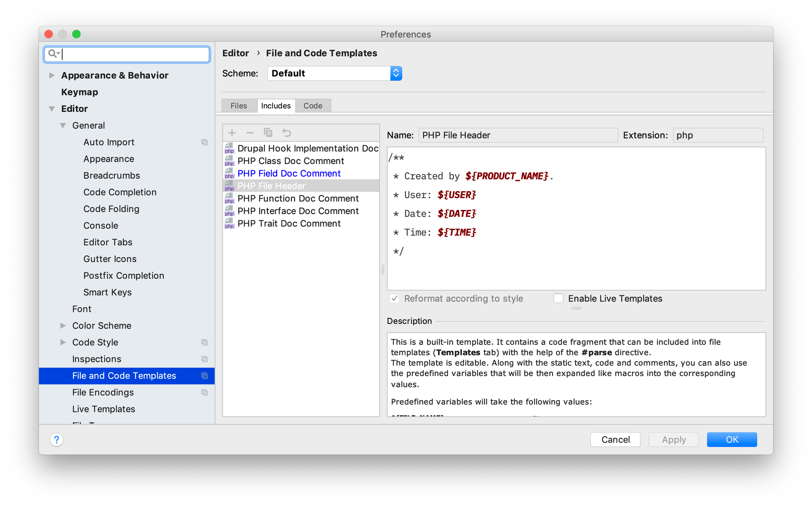
Task: Confirm with the OK button
Action: [732, 440]
